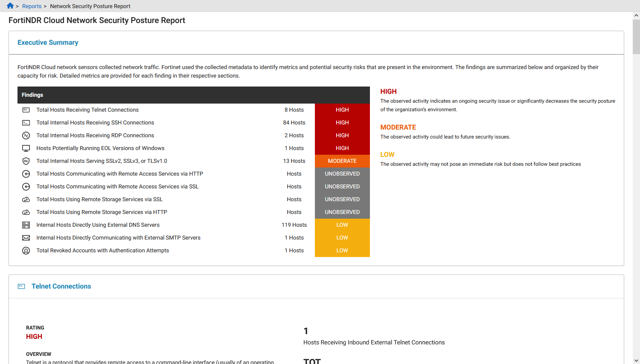This screenshot has height=364, width=640.
Task: Click the HIGH badge for Telnet finding
Action: click(342, 110)
